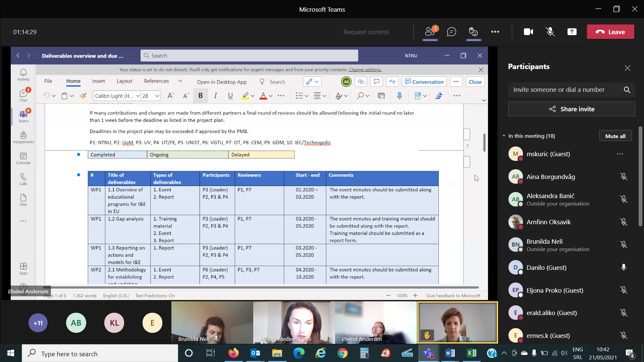This screenshot has height=362, width=644.
Task: Toggle Danilo (Guest) microphone icon
Action: (624, 267)
